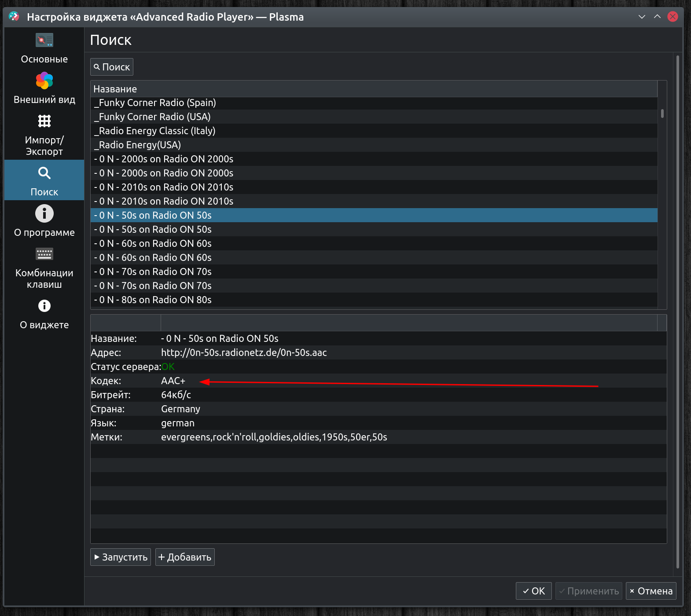Viewport: 691px width, 616px height.
Task: Click the bitrate value 64кб/с
Action: 176,395
